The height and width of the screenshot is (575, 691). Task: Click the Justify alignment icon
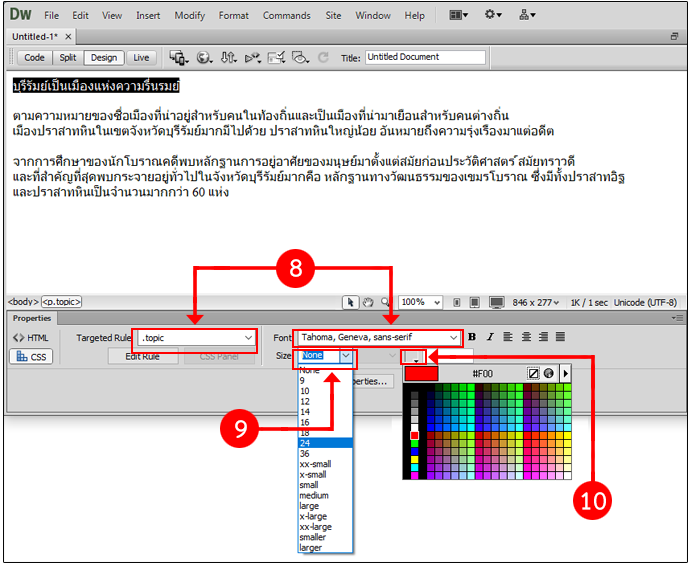pyautogui.click(x=560, y=337)
